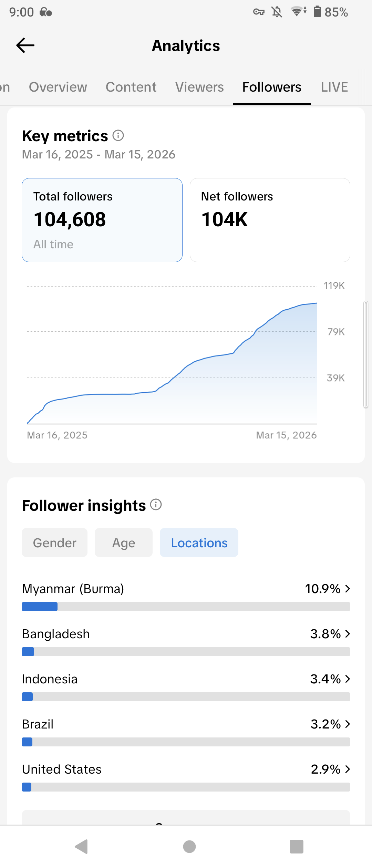Switch follower insights to Gender
Screen dimensions: 372x868
[x=54, y=543]
